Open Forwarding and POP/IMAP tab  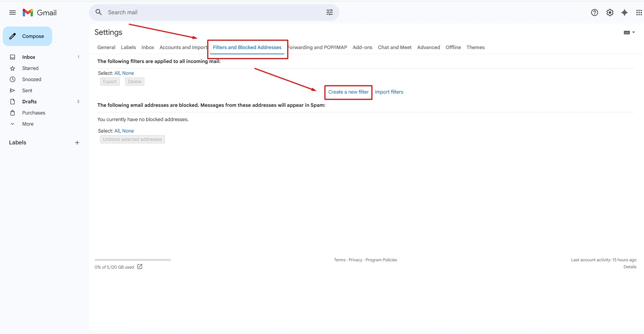[317, 47]
